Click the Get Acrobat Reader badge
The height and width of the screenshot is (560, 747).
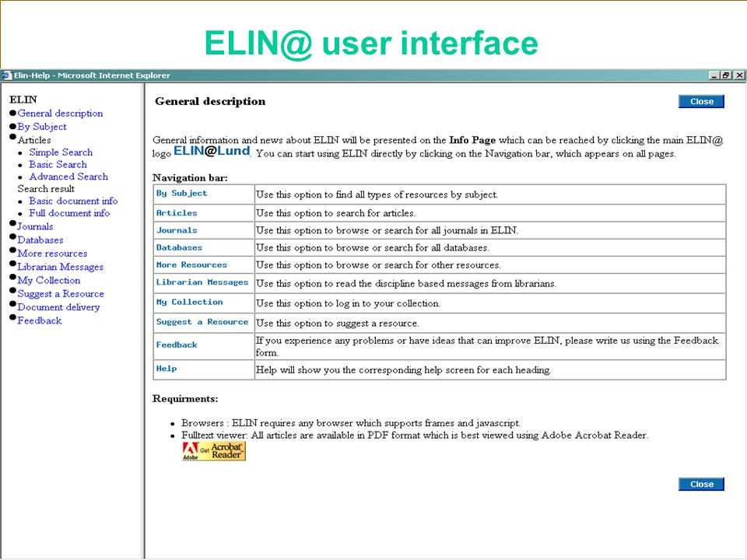pyautogui.click(x=214, y=451)
